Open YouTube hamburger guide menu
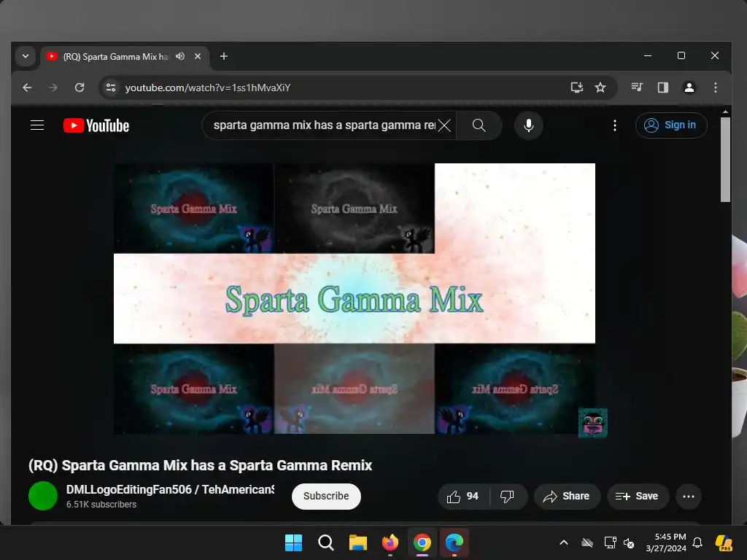 pyautogui.click(x=37, y=125)
